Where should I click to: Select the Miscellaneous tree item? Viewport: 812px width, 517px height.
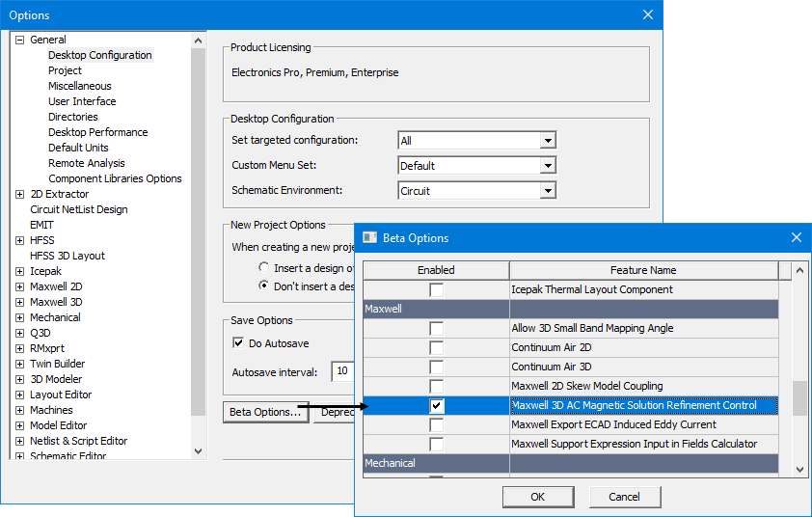pyautogui.click(x=80, y=86)
